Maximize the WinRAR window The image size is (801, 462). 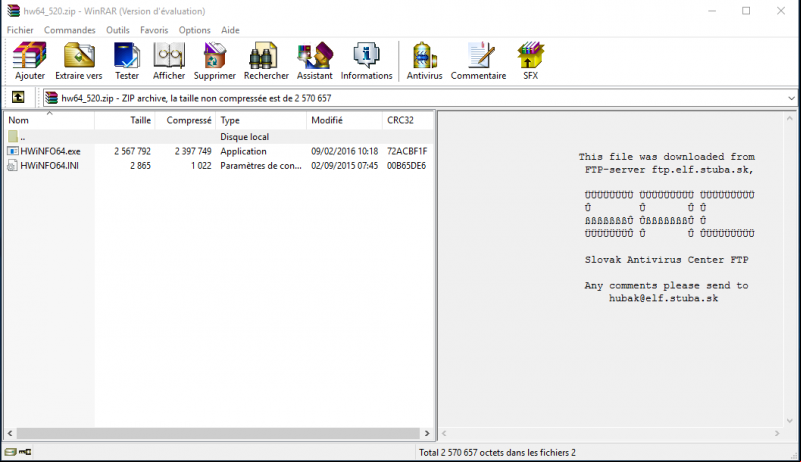pyautogui.click(x=746, y=11)
